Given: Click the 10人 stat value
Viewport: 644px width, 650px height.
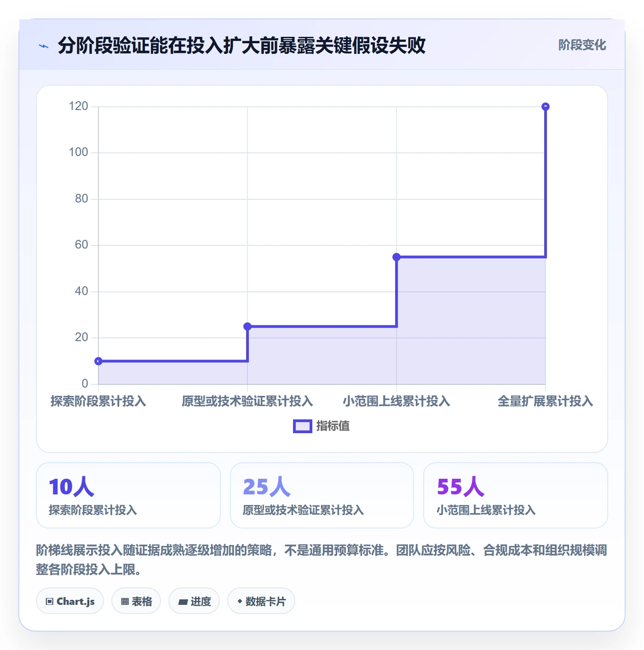Looking at the screenshot, I should pyautogui.click(x=72, y=487).
